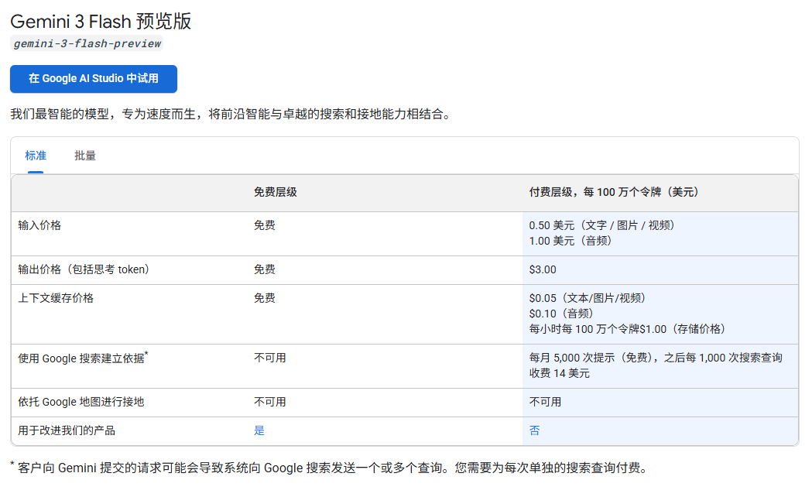This screenshot has height=504, width=812.
Task: Click '0.50 美元（文字 / 图片 / 视频）' price
Action: pyautogui.click(x=604, y=225)
